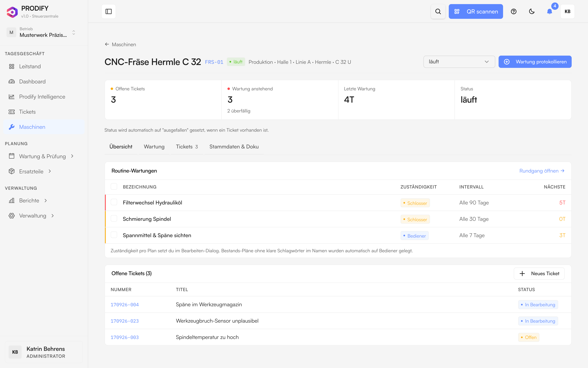Check the Schmierung Spindel row checkbox
Image resolution: width=588 pixels, height=368 pixels.
point(114,219)
